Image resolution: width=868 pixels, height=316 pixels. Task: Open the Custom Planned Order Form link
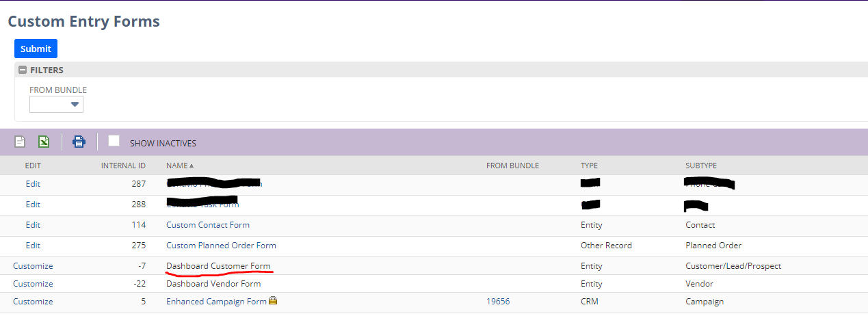click(x=221, y=246)
